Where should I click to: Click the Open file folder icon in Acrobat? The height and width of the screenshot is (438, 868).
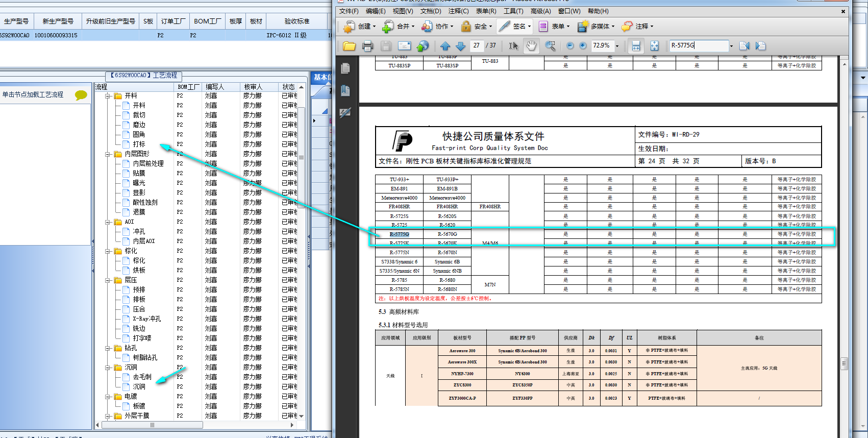[x=349, y=46]
